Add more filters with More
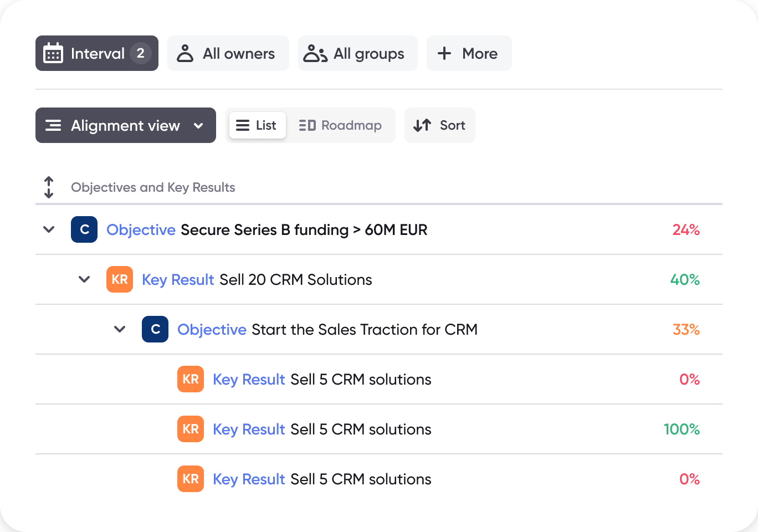This screenshot has height=532, width=758. [469, 53]
